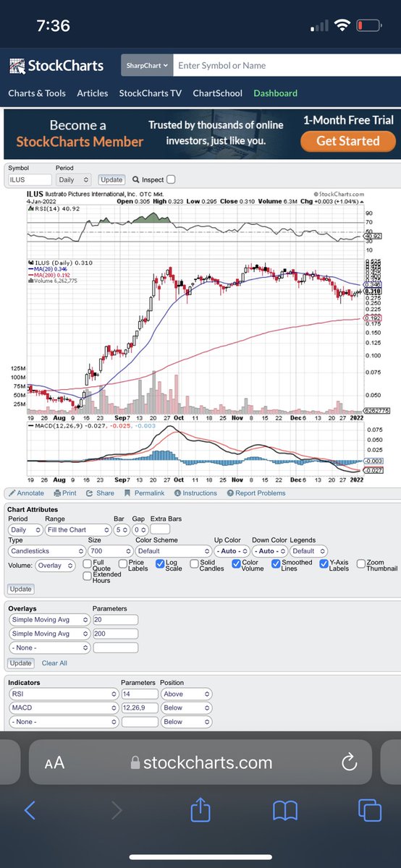Click Report Problems link

coord(256,493)
